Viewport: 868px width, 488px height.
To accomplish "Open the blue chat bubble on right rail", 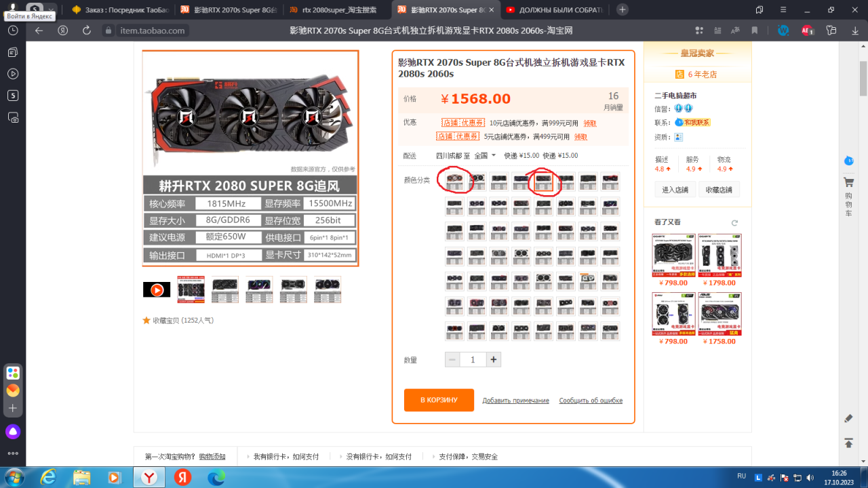I will tap(848, 161).
